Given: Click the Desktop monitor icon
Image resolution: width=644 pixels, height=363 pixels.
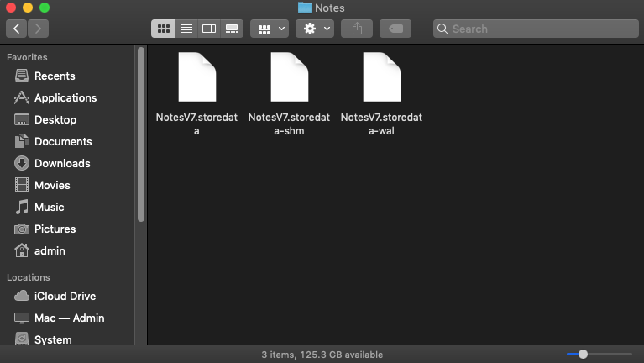Looking at the screenshot, I should coord(22,119).
